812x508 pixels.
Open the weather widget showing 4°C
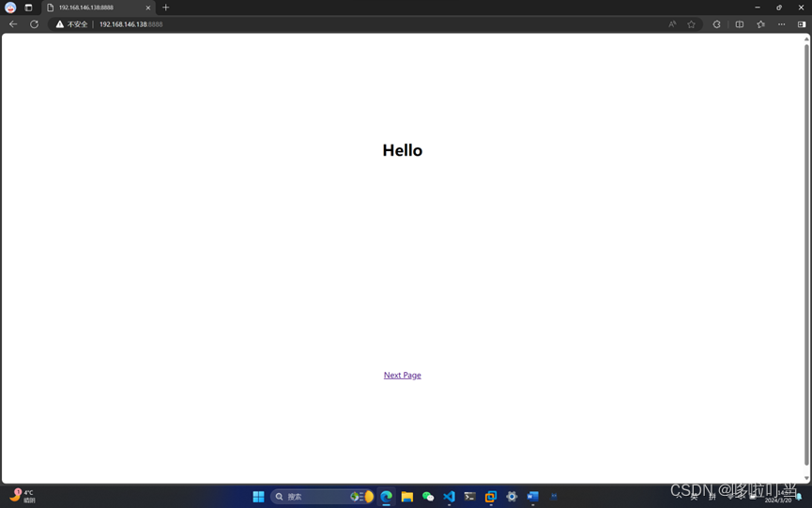[x=22, y=496]
